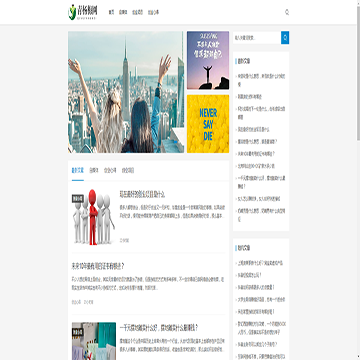Screen dimensions: 360x360
Task: Click category tag under the 未来10年 article excerpt
Action: click(76, 302)
